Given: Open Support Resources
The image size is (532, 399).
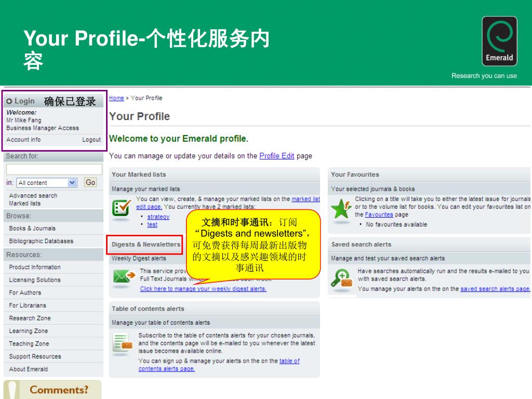Looking at the screenshot, I should 35,356.
